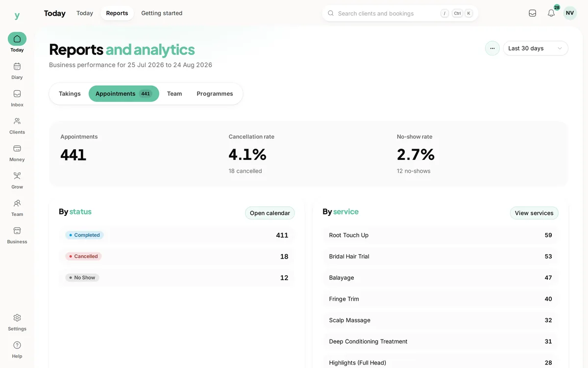Viewport: 588px width, 368px height.
Task: Switch to the Programmes report tab
Action: (x=215, y=94)
